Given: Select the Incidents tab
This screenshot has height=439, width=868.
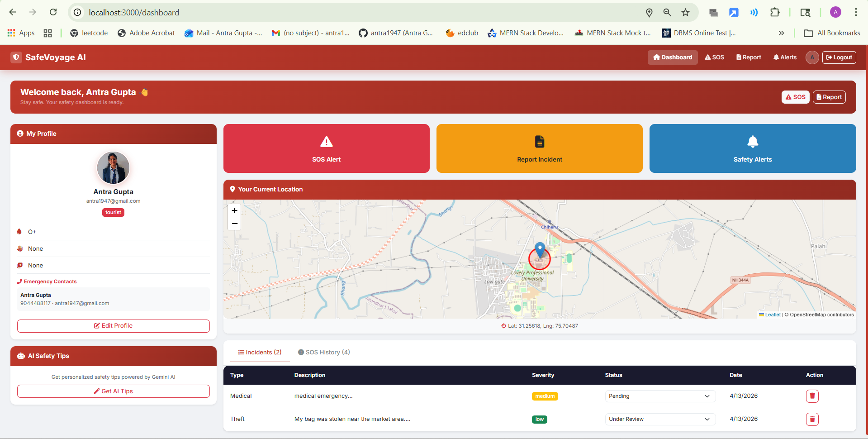Looking at the screenshot, I should pyautogui.click(x=260, y=352).
